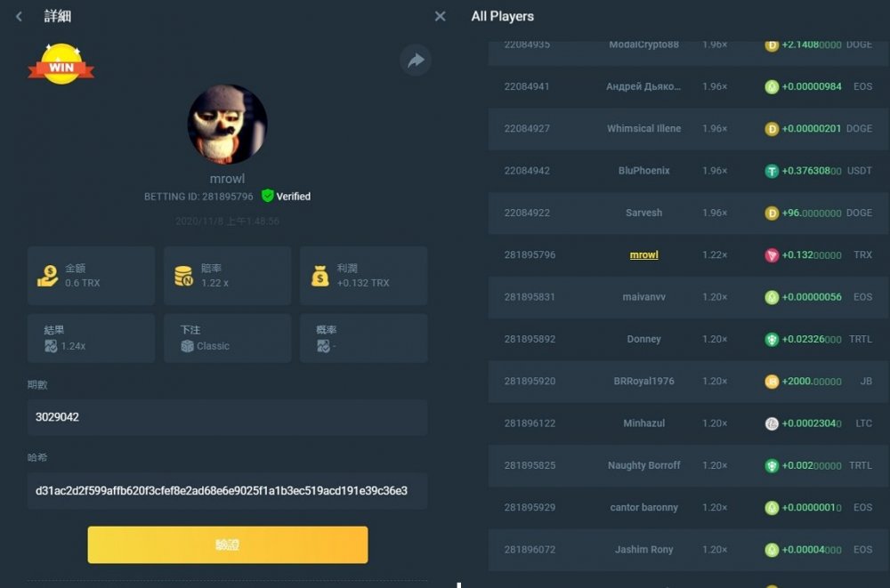
Task: Close the 詳細 detail panel
Action: (440, 16)
